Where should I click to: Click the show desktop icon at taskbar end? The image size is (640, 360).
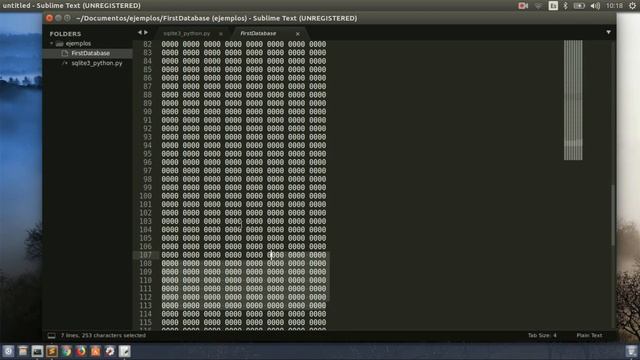(631, 351)
